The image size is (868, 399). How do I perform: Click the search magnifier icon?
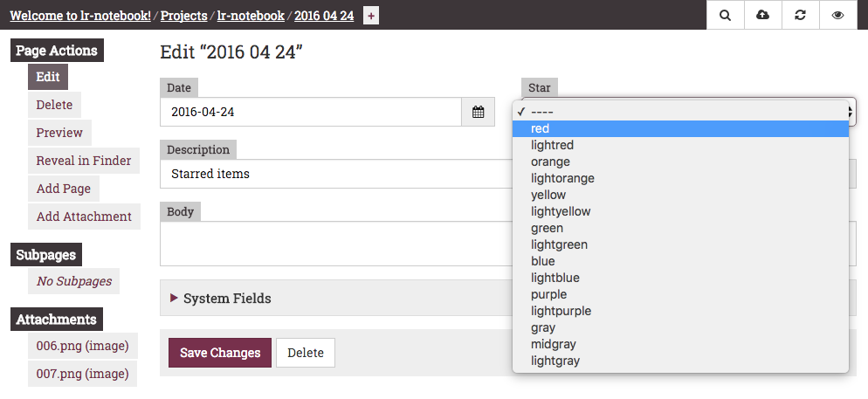pyautogui.click(x=725, y=15)
